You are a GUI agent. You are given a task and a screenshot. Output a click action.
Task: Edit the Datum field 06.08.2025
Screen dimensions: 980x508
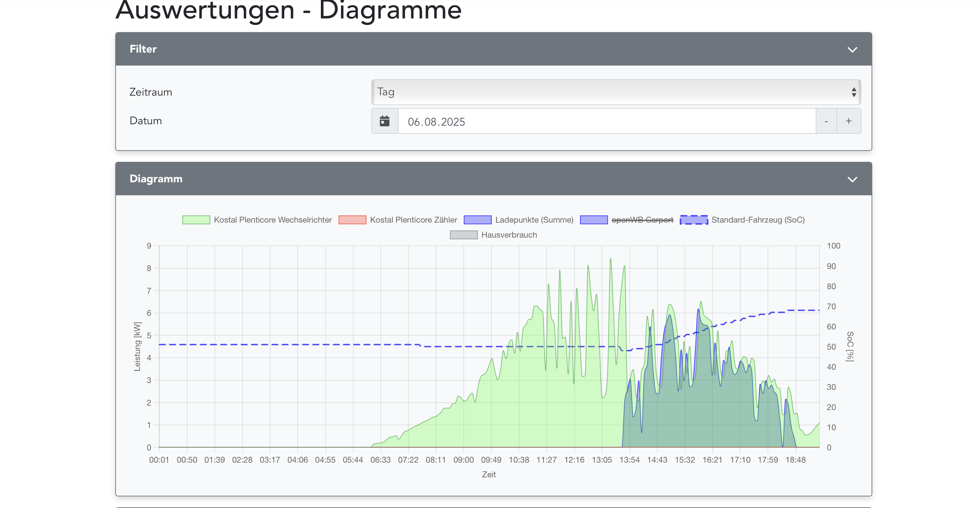click(x=607, y=121)
